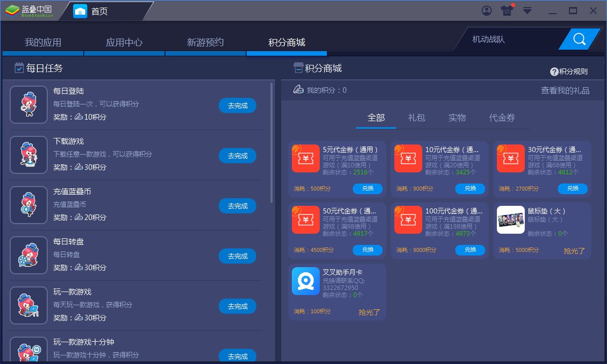Click the 首页 title tab label
This screenshot has width=607, height=364.
click(x=99, y=11)
